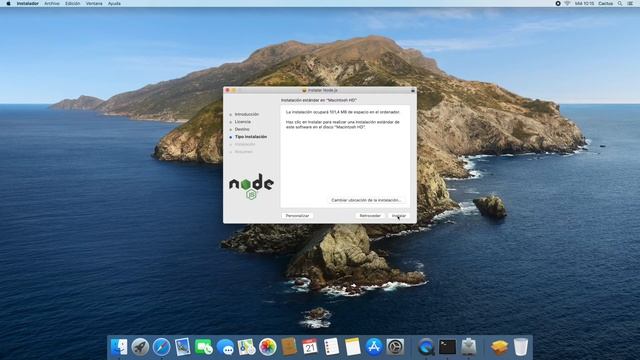
Task: Open QuickTime Player in the dock
Action: (x=426, y=347)
